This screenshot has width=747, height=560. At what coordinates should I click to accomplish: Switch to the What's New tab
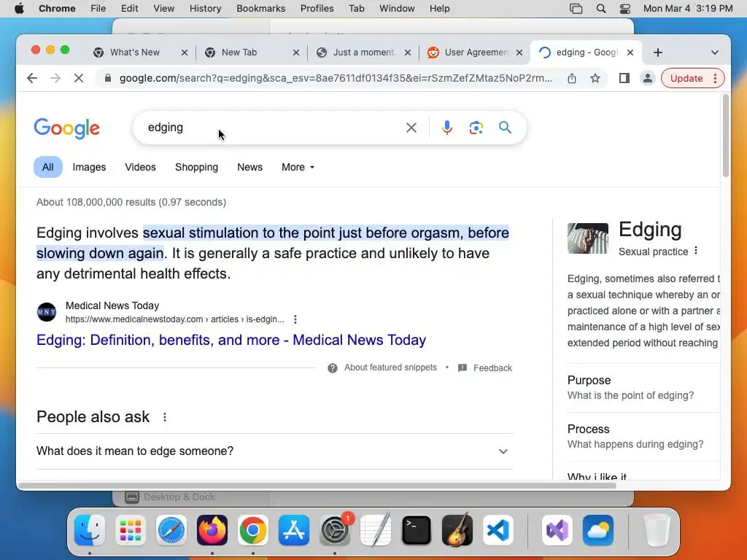point(134,52)
